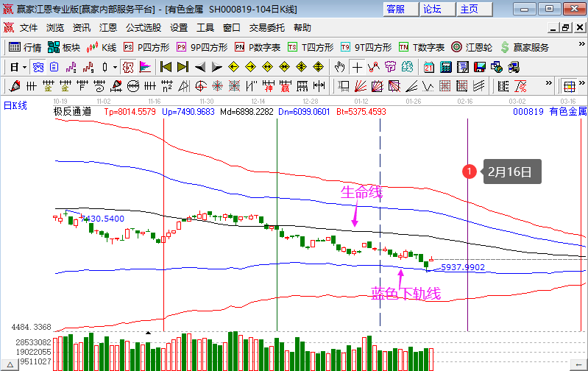
Task: Click the 主页 homepage button
Action: pyautogui.click(x=475, y=10)
